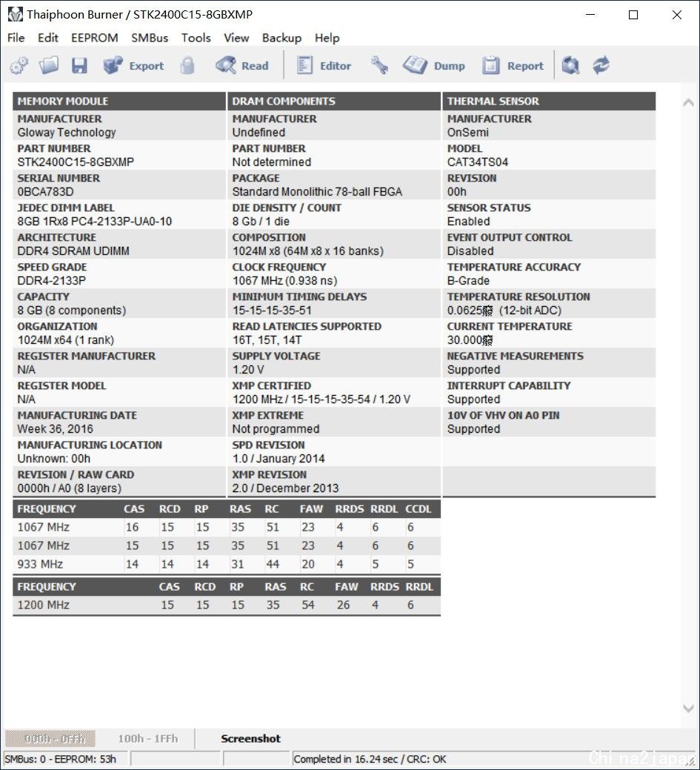The image size is (700, 770).
Task: Click the 15-15-15-35-51 minimum timing delays
Action: point(272,311)
